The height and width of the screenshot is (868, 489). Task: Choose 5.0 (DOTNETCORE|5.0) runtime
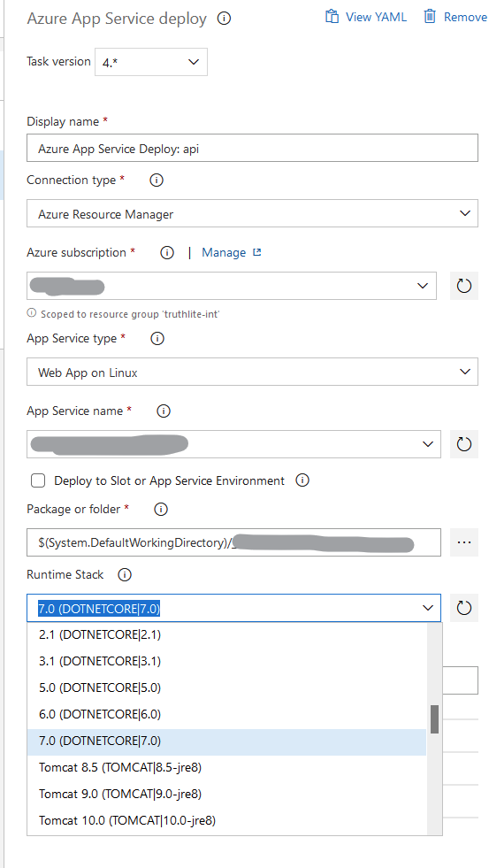click(226, 688)
